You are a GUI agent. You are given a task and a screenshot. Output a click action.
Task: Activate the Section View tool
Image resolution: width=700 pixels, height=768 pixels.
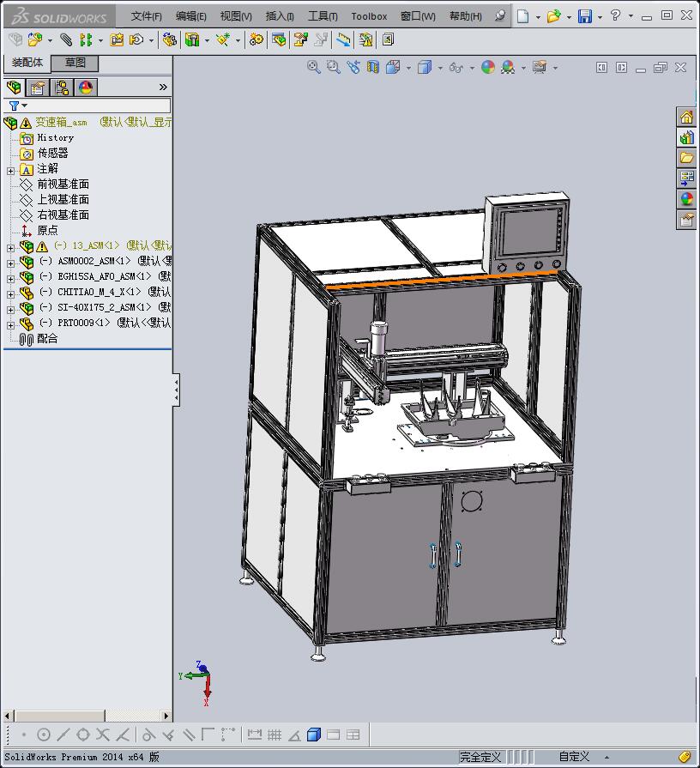pyautogui.click(x=373, y=67)
